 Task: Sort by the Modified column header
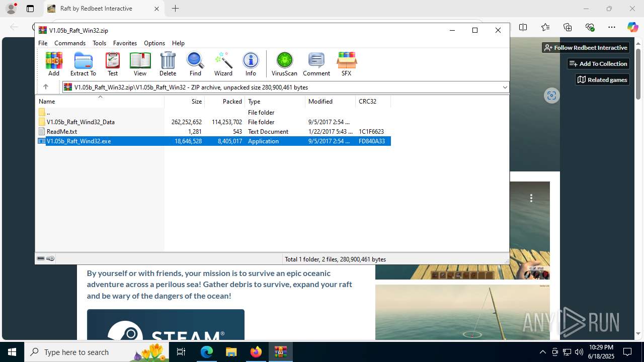pos(330,101)
